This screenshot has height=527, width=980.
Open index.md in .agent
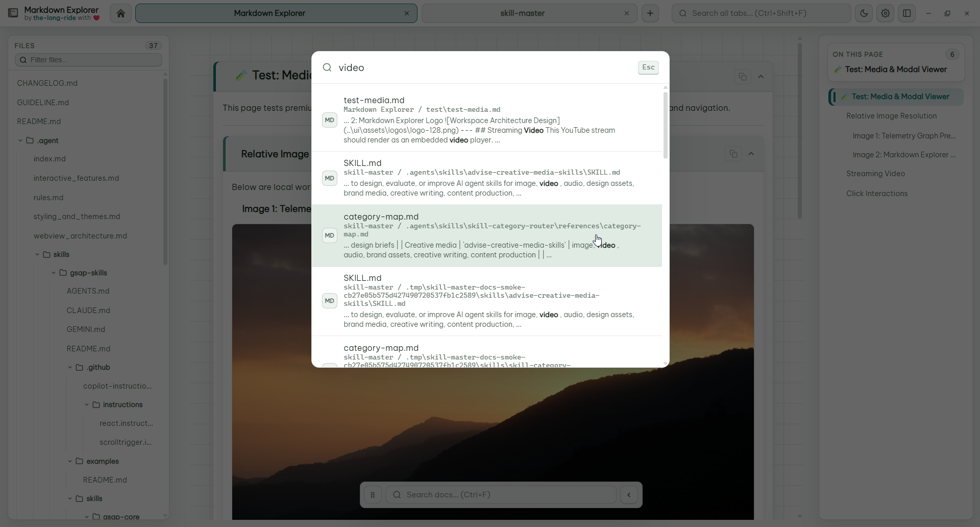(x=50, y=159)
